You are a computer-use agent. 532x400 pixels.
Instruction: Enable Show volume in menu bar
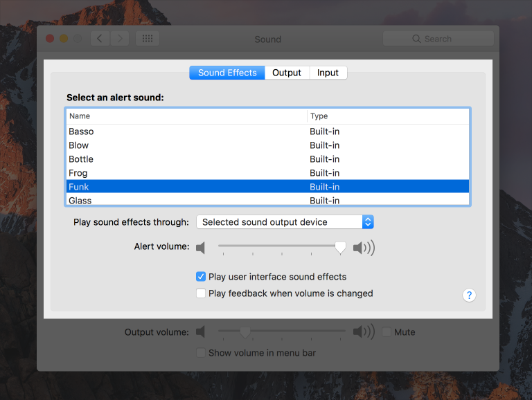coord(201,353)
